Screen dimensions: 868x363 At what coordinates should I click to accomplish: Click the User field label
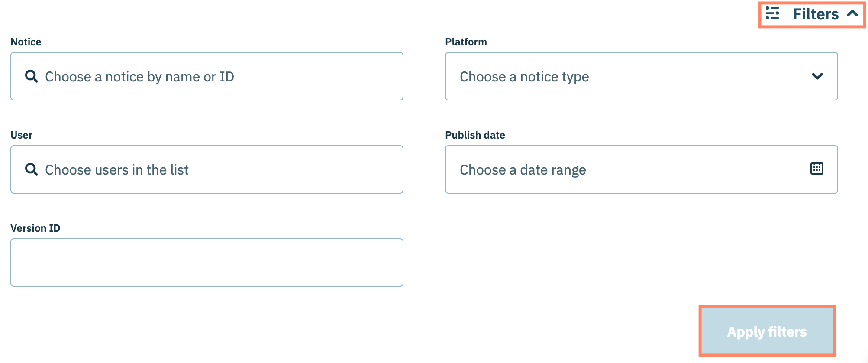click(x=22, y=135)
